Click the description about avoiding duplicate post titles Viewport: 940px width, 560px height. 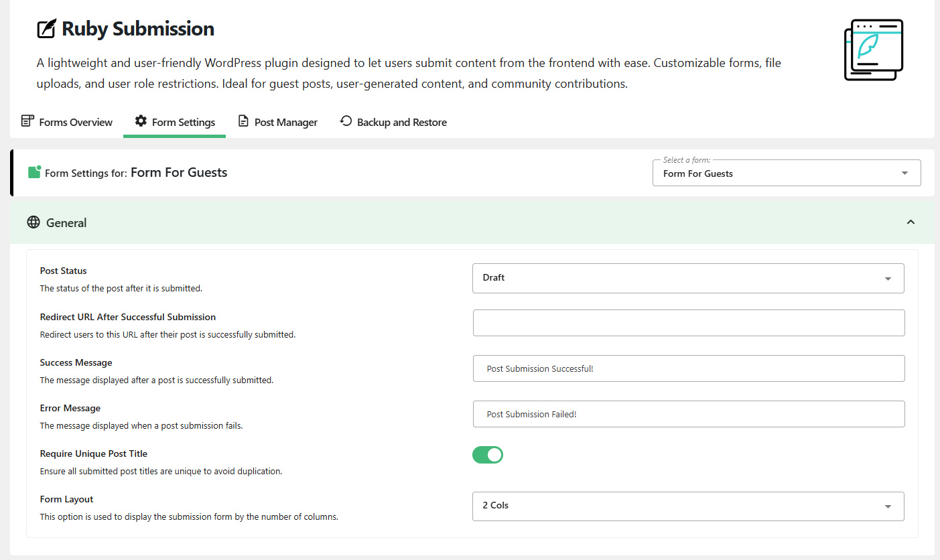pos(161,471)
